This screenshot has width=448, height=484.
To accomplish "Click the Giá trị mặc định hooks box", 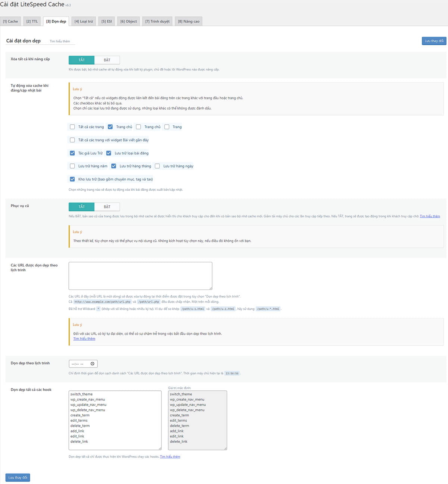I will [x=197, y=420].
